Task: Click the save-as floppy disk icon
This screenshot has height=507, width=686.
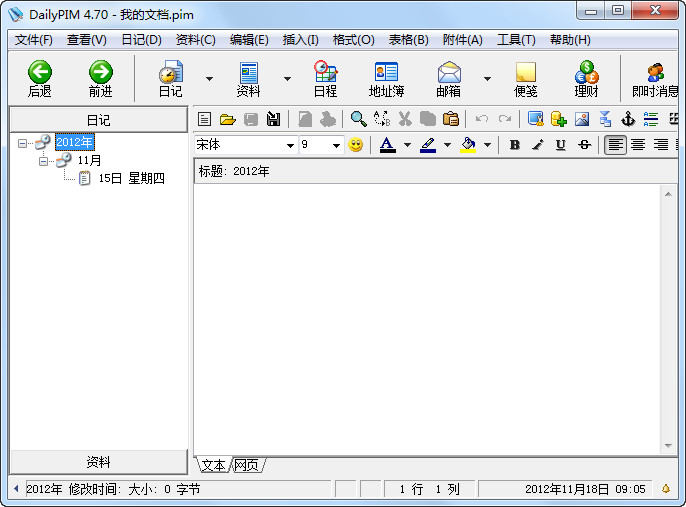Action: (x=273, y=119)
